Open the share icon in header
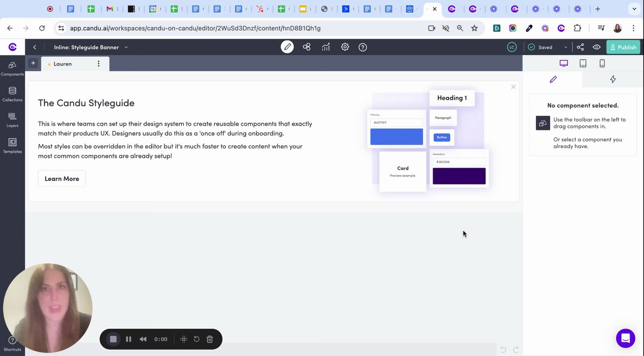The image size is (644, 356). tap(580, 47)
